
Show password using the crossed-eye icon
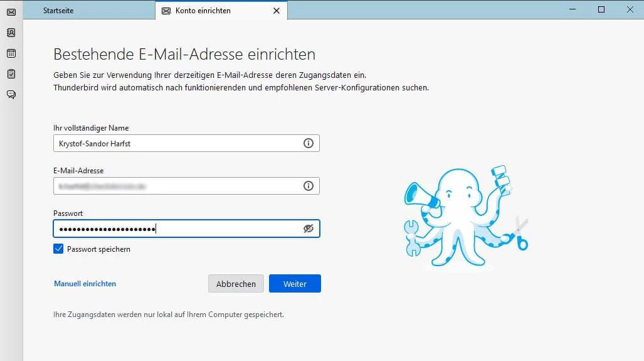click(308, 229)
